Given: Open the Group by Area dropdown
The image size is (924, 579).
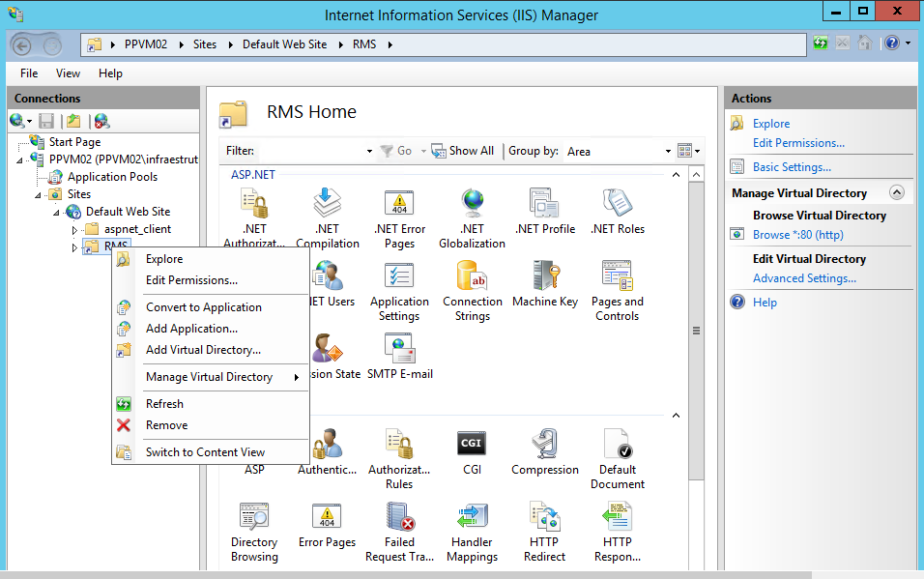Looking at the screenshot, I should click(x=668, y=151).
